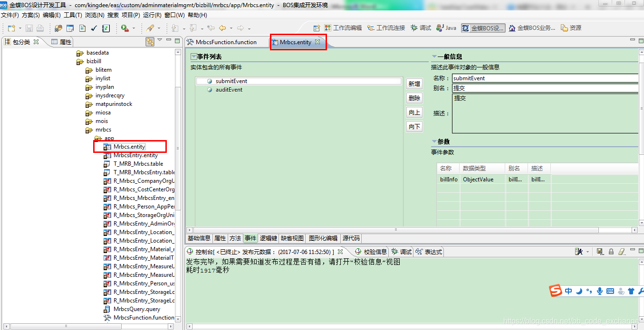Switch to 源代码 bottom editor tab
Screen dimensions: 644x330
pyautogui.click(x=351, y=238)
